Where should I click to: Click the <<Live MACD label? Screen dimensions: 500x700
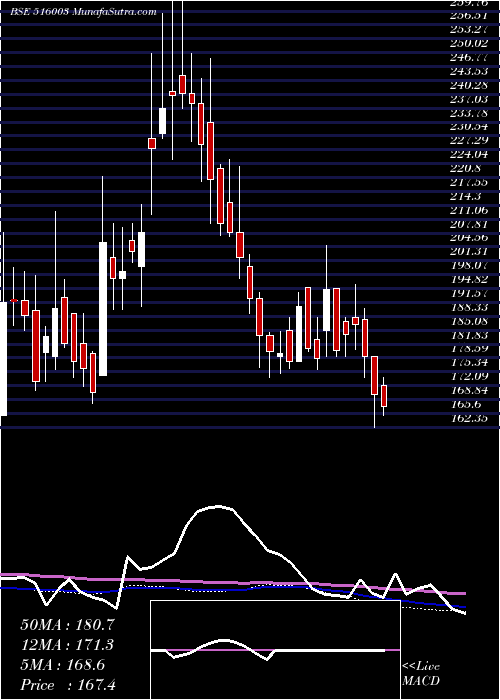click(421, 674)
